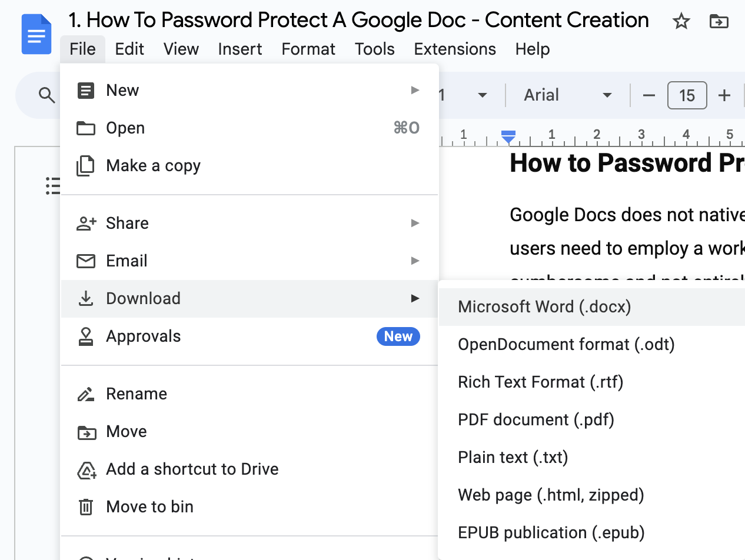Expand the Email submenu
This screenshot has width=745, height=560.
[x=250, y=261]
